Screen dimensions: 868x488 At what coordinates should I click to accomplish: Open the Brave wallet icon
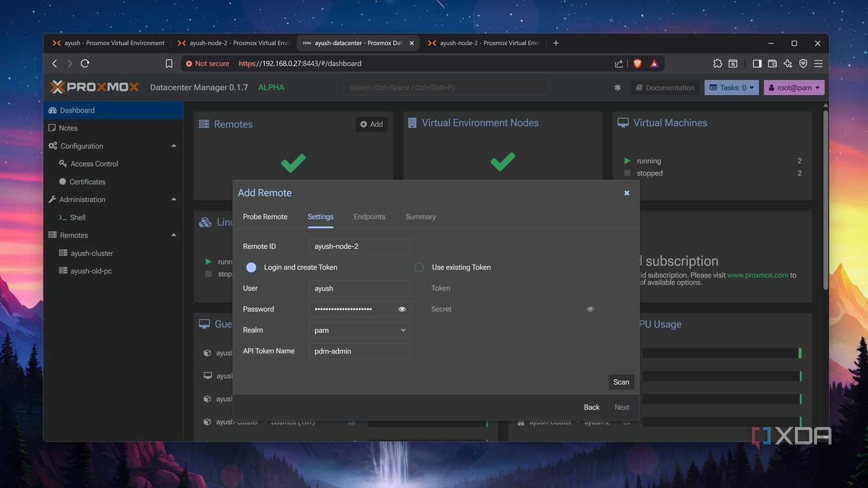tap(772, 64)
